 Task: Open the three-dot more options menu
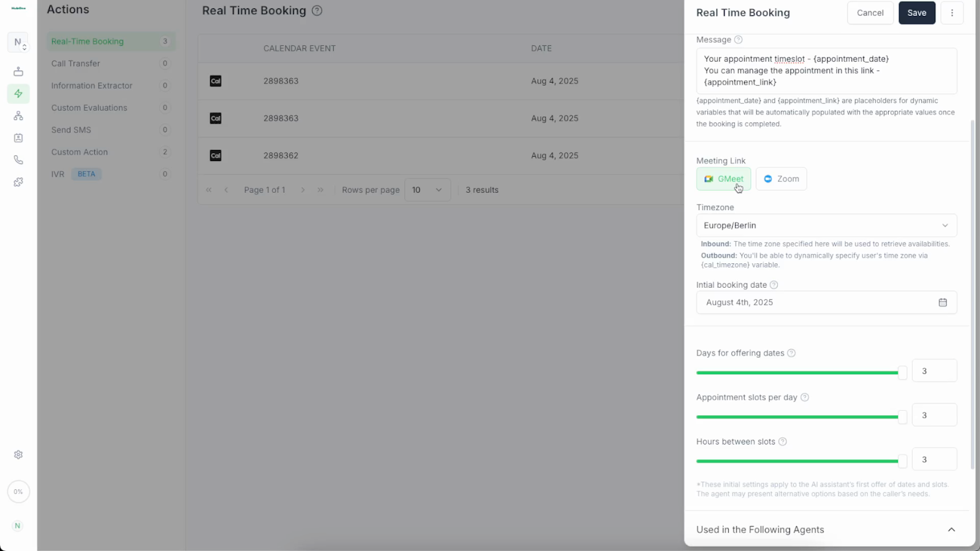[952, 13]
